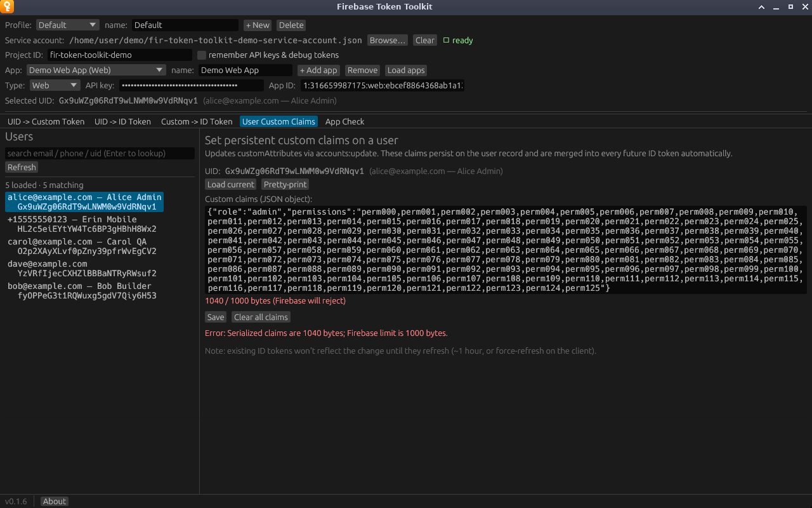Click the green ready status indicator
Screen dimensions: 812x508
[458, 40]
